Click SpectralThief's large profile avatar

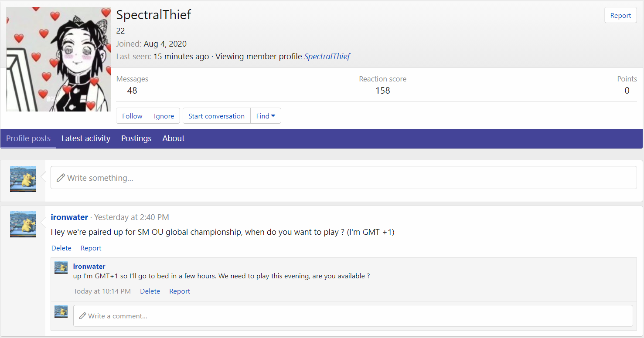[58, 59]
